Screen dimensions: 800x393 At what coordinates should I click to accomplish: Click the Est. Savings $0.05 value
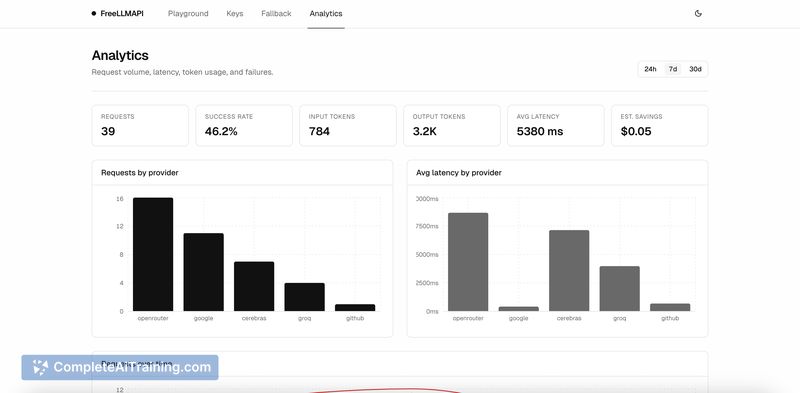tap(636, 132)
